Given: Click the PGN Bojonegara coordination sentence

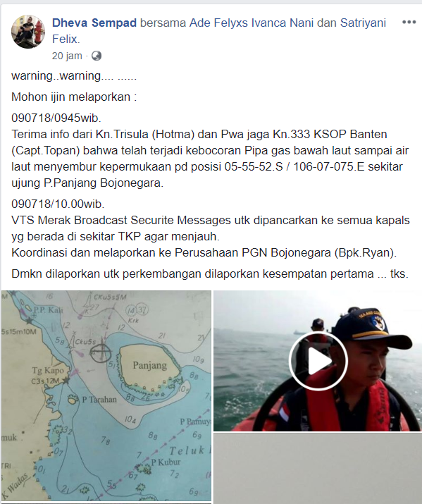Looking at the screenshot, I should 204,252.
